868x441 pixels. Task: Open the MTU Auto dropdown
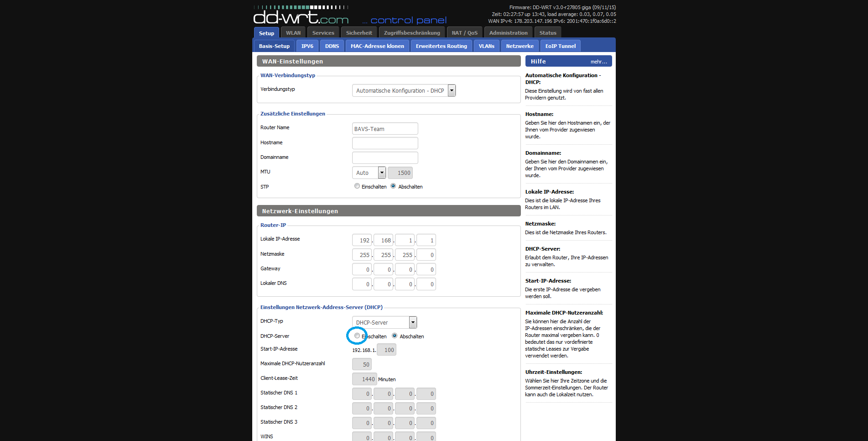click(x=369, y=173)
